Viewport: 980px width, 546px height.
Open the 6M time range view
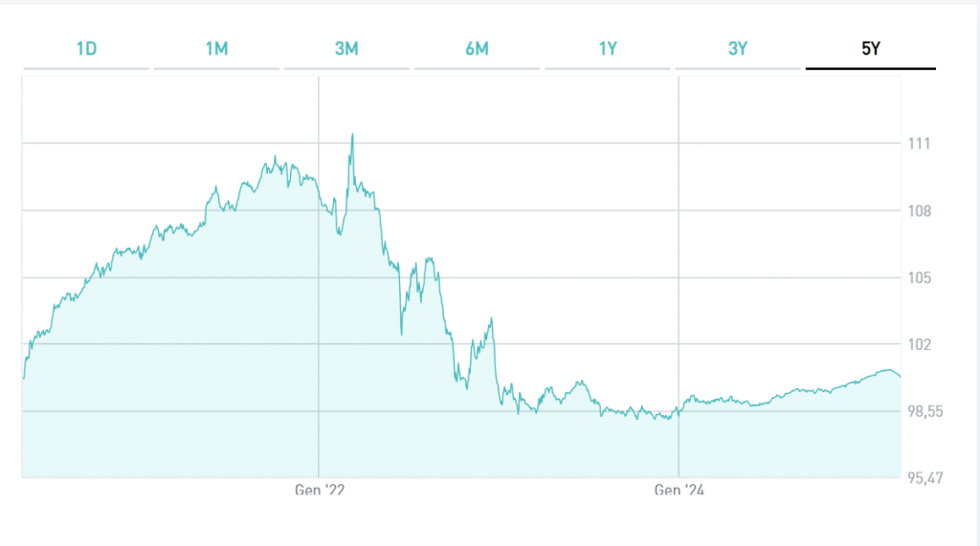pyautogui.click(x=477, y=49)
